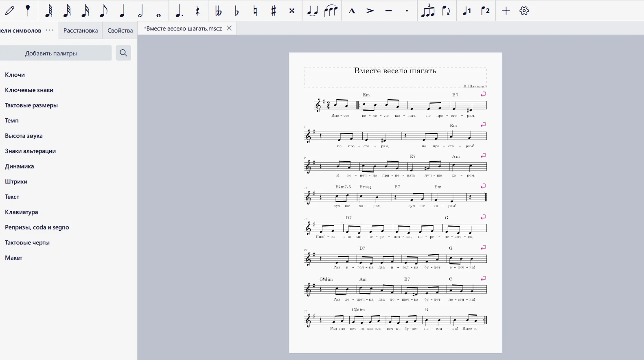Select the rest input icon

tap(198, 11)
